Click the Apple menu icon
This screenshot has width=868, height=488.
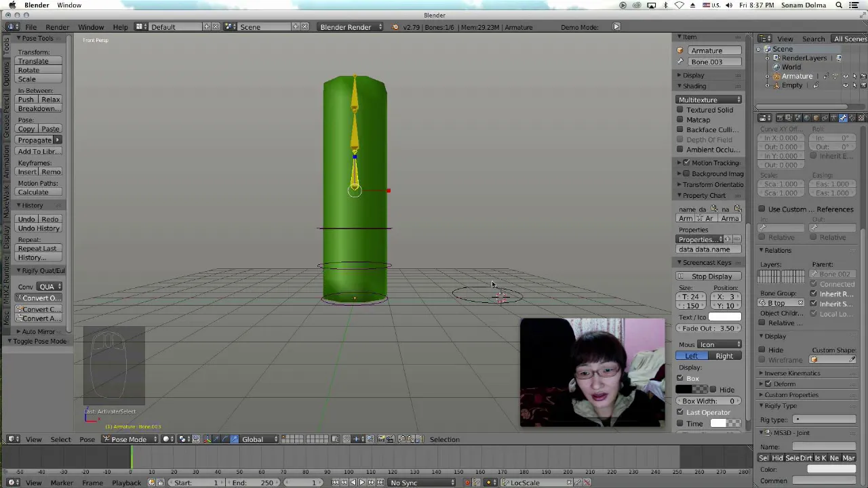pyautogui.click(x=12, y=5)
